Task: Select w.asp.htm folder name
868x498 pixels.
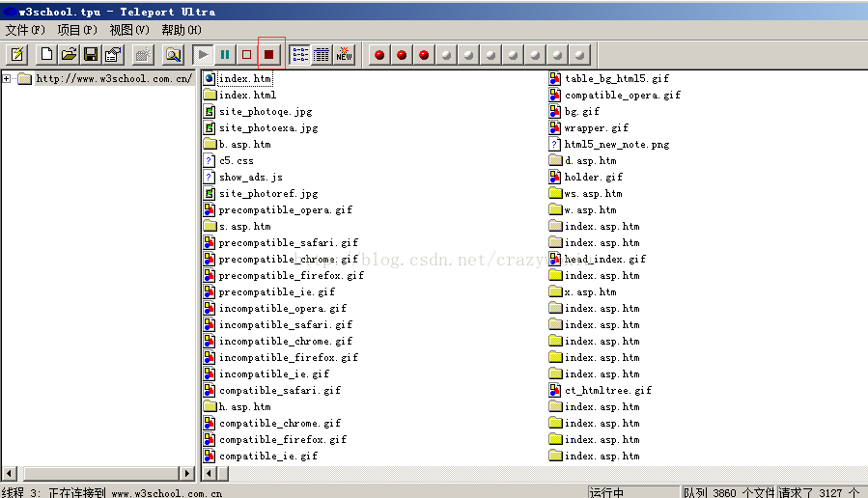Action: click(590, 209)
